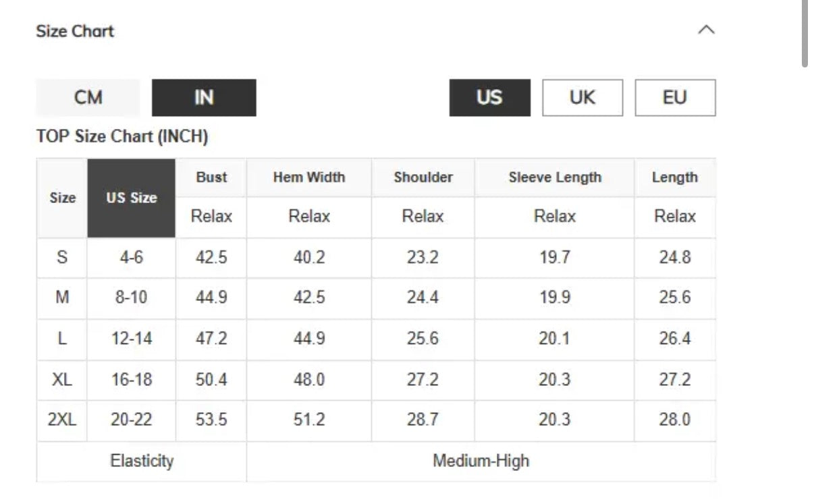The image size is (814, 504).
Task: Select the XL size row label
Action: pos(62,379)
